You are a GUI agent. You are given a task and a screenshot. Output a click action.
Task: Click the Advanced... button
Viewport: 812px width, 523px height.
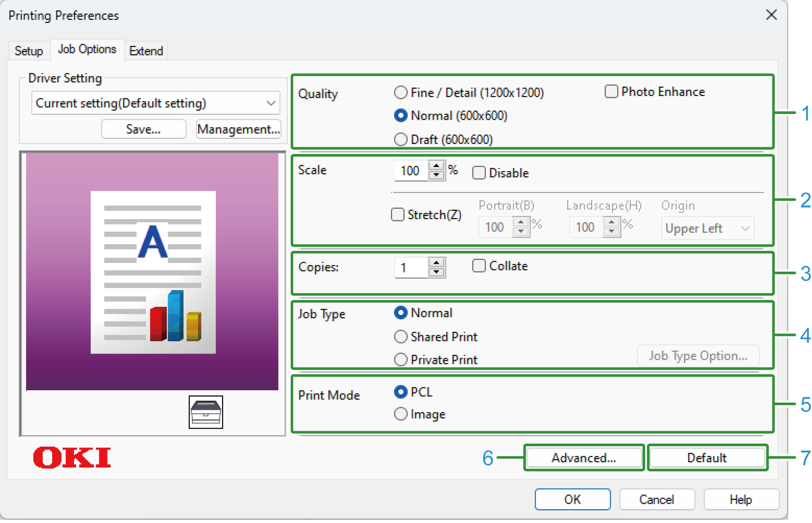[583, 458]
